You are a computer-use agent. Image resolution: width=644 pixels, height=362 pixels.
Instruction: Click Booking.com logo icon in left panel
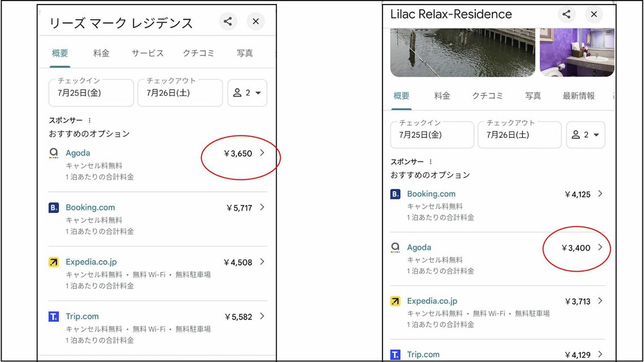(x=54, y=208)
